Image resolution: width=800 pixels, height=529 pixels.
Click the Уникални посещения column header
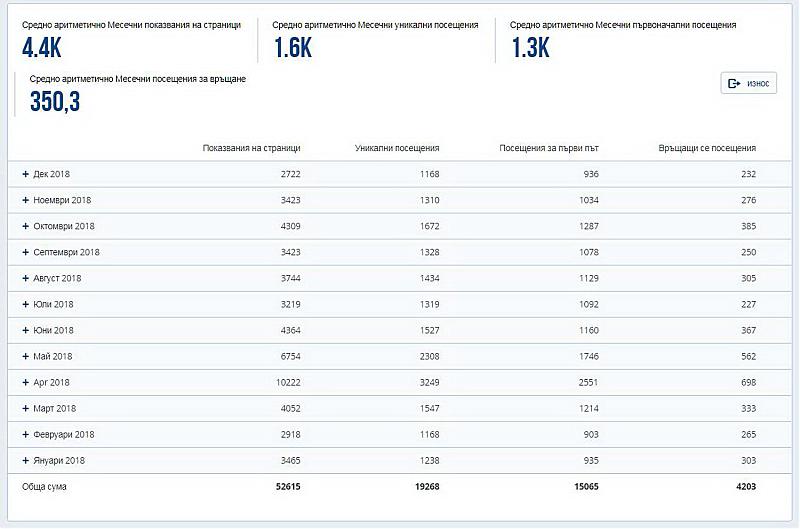397,148
